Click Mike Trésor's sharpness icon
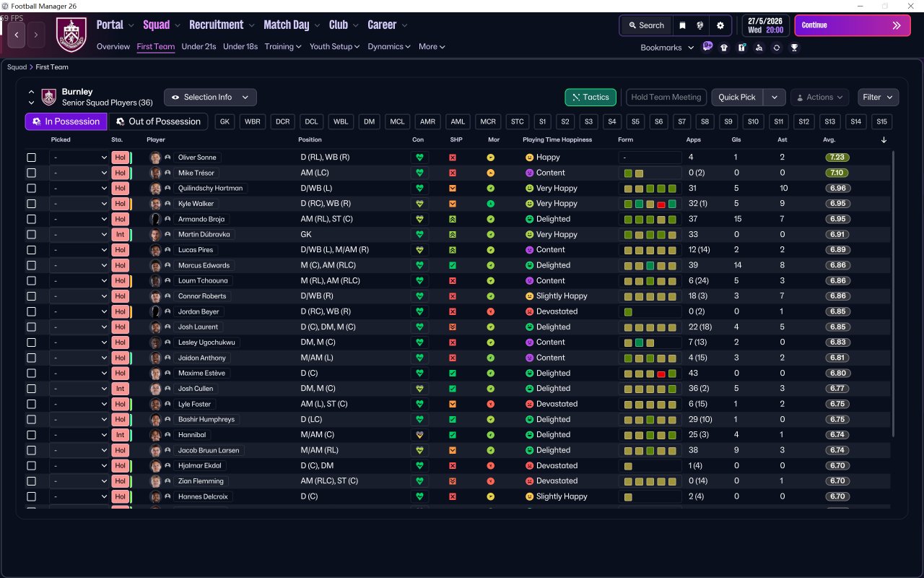This screenshot has height=578, width=924. (453, 173)
